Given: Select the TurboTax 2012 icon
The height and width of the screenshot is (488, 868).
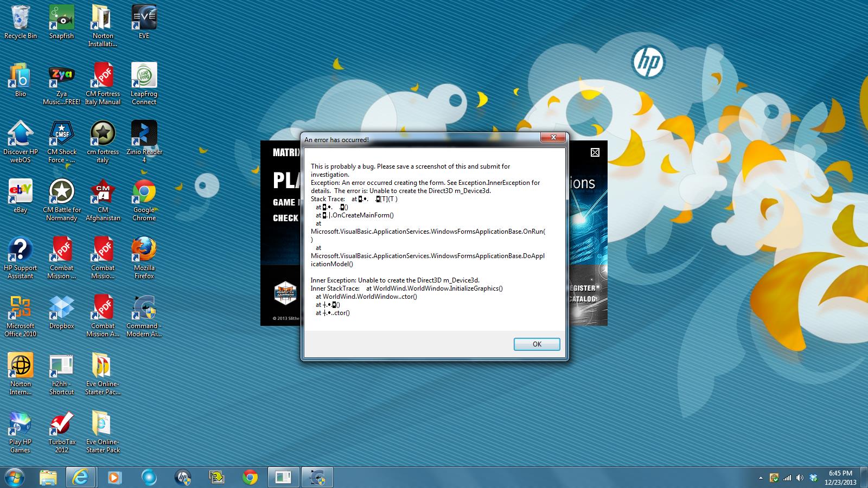Looking at the screenshot, I should 61,432.
